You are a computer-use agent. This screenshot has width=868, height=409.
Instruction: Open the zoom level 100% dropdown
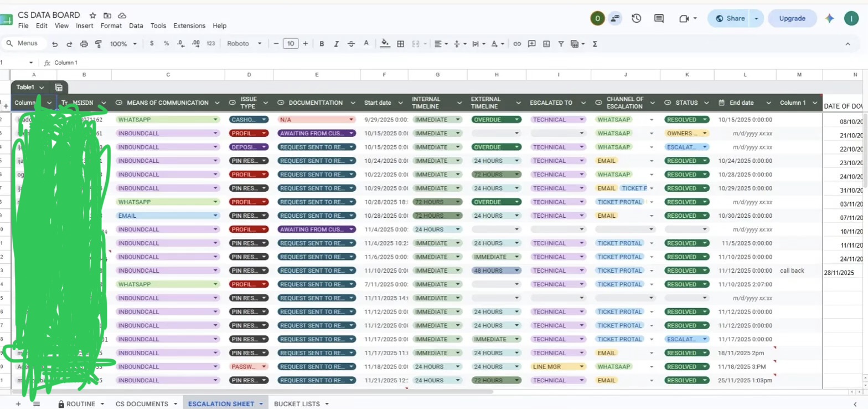pos(122,44)
